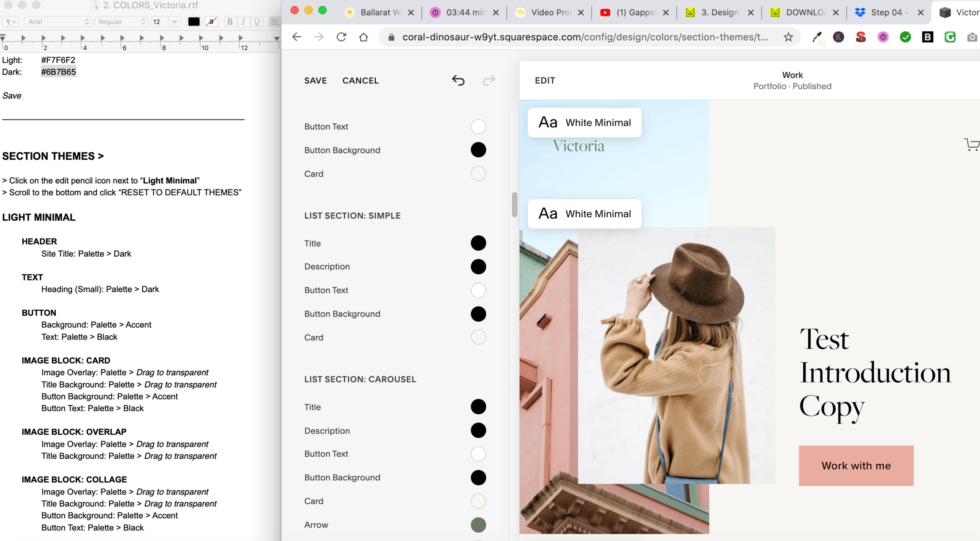Click the redo arrow icon

(x=489, y=80)
